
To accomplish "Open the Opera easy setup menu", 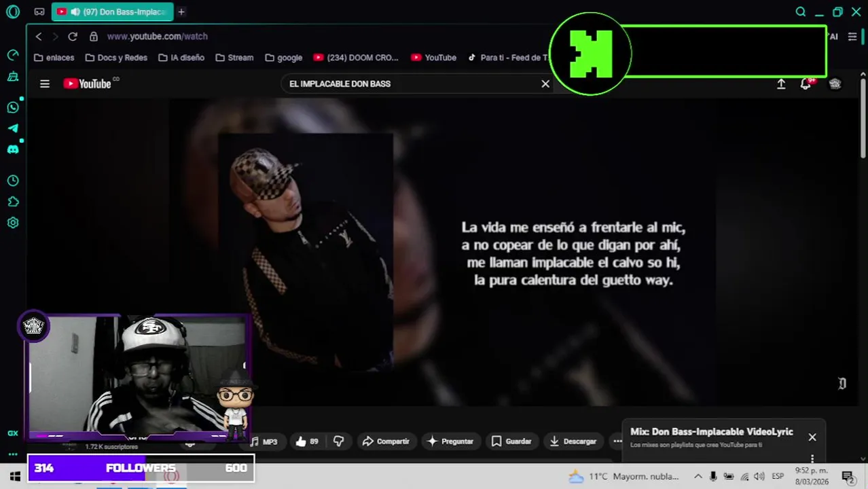I will (x=852, y=37).
